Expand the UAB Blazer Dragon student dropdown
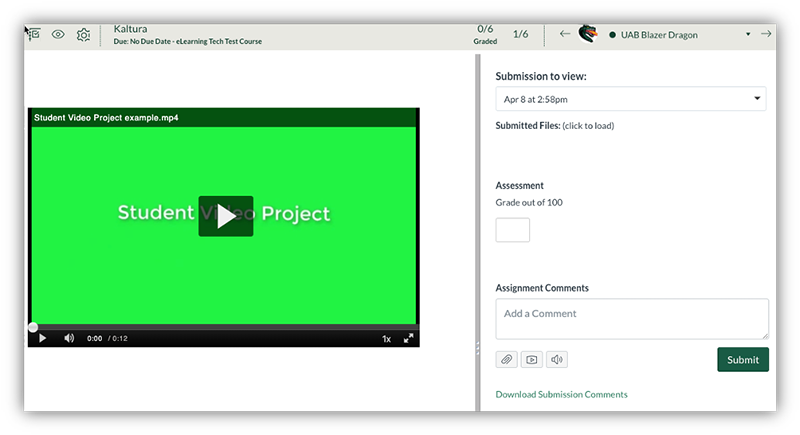The height and width of the screenshot is (435, 800). tap(748, 35)
